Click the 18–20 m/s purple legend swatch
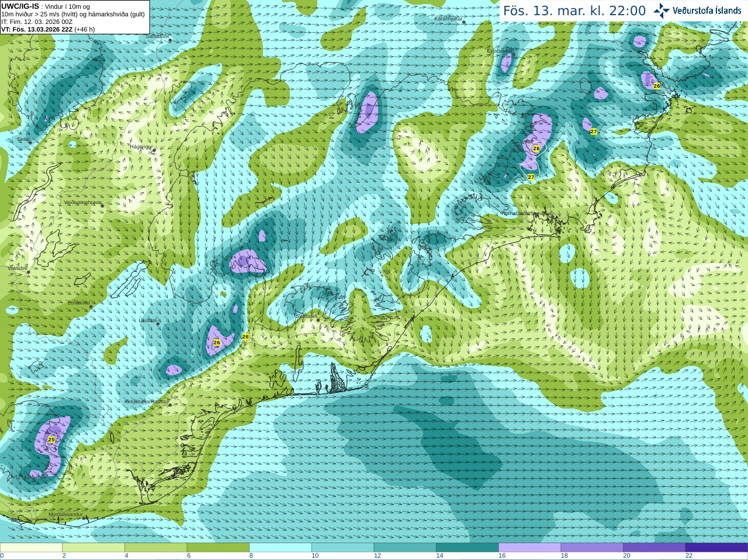 (x=592, y=547)
